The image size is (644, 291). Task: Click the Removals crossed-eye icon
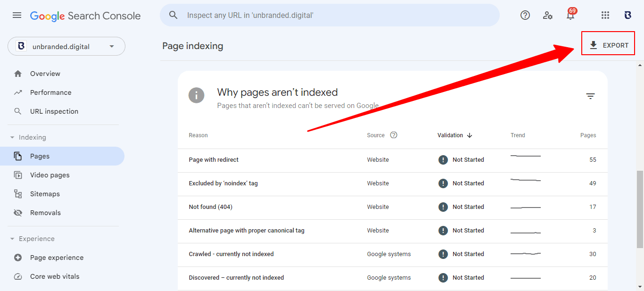pos(18,213)
